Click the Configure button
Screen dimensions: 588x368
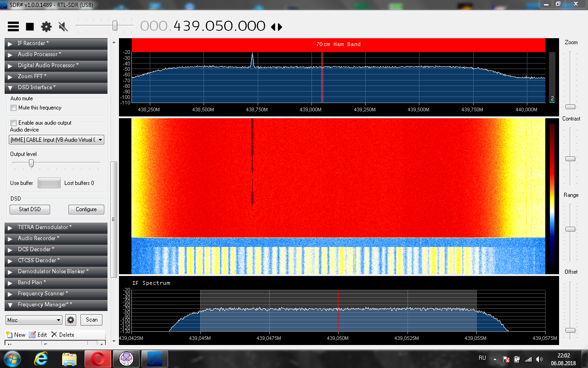86,209
